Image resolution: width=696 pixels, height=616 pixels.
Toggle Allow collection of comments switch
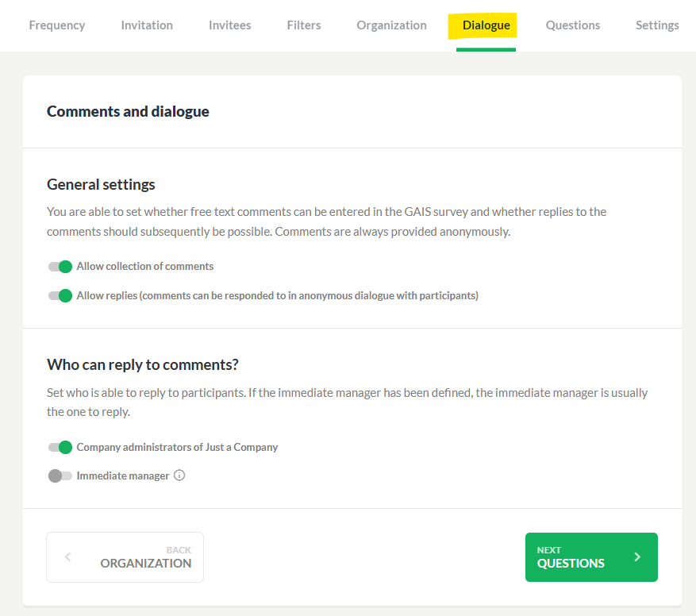click(x=60, y=267)
